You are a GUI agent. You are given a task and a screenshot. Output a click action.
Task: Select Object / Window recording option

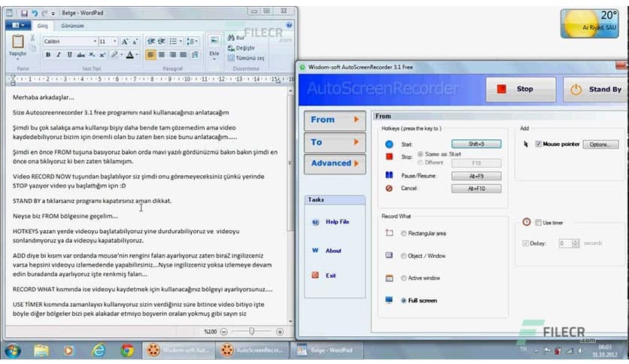(x=403, y=256)
